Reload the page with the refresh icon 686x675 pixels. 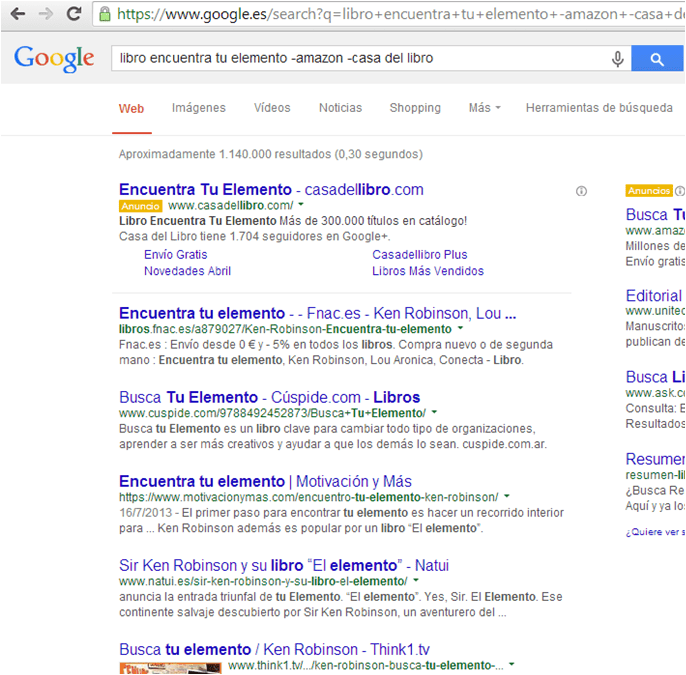pyautogui.click(x=74, y=14)
